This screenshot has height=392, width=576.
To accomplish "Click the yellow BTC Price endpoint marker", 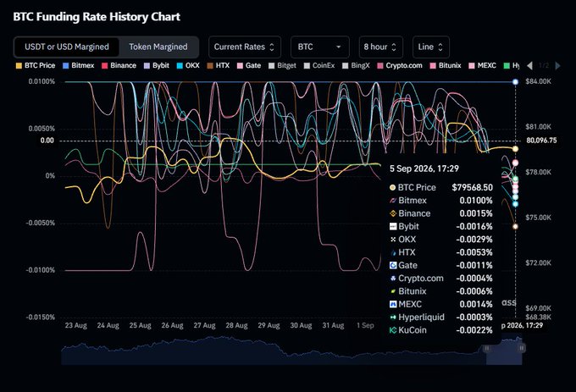I will 515,149.
